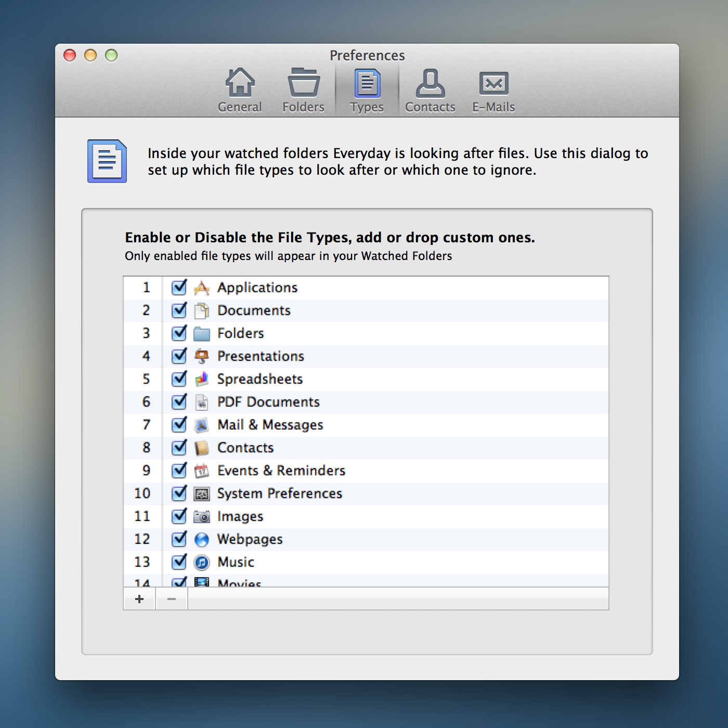
Task: Click the Presentations slideshow icon
Action: point(202,356)
